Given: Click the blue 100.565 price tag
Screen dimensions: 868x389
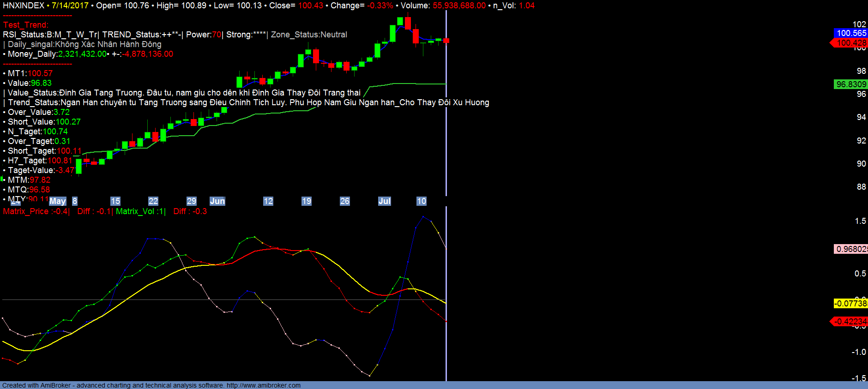Looking at the screenshot, I should (x=850, y=33).
